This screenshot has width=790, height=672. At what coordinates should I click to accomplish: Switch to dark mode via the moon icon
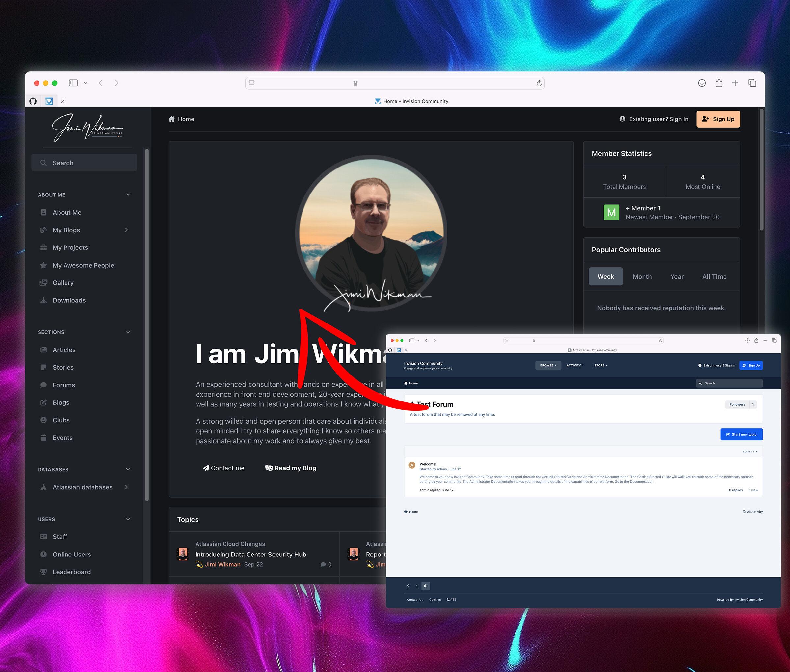[416, 586]
